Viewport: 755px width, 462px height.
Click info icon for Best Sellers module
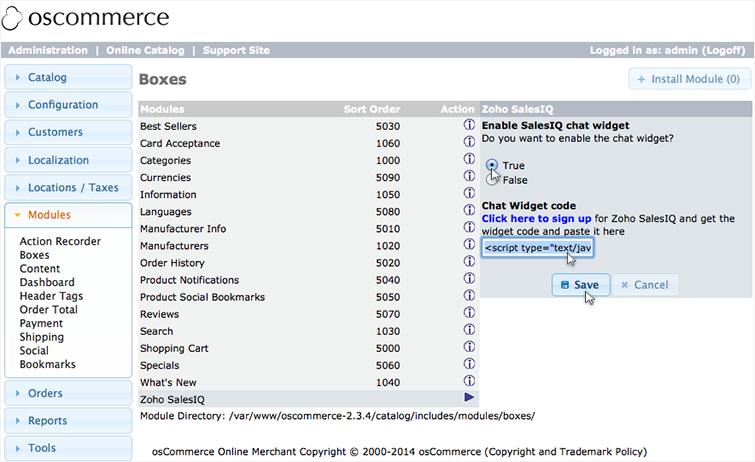point(469,125)
